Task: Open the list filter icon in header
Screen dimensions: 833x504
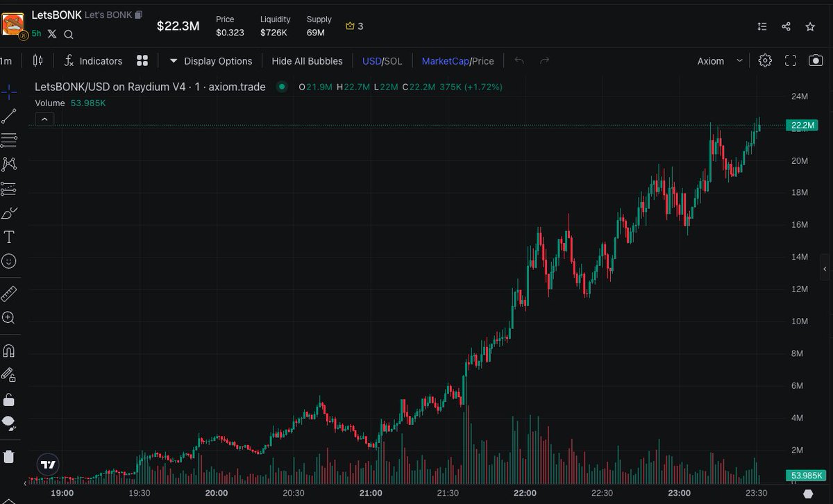Action: pos(762,26)
